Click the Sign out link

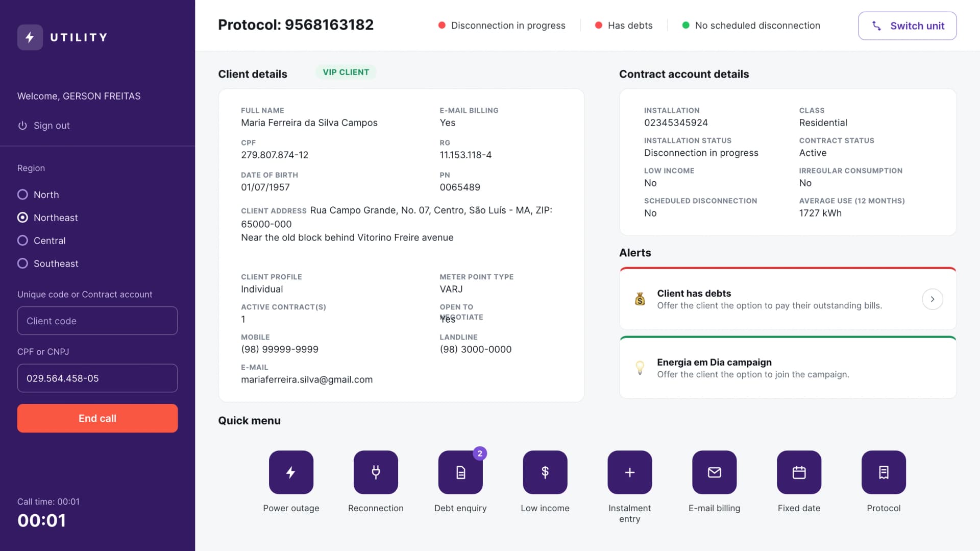click(x=43, y=126)
